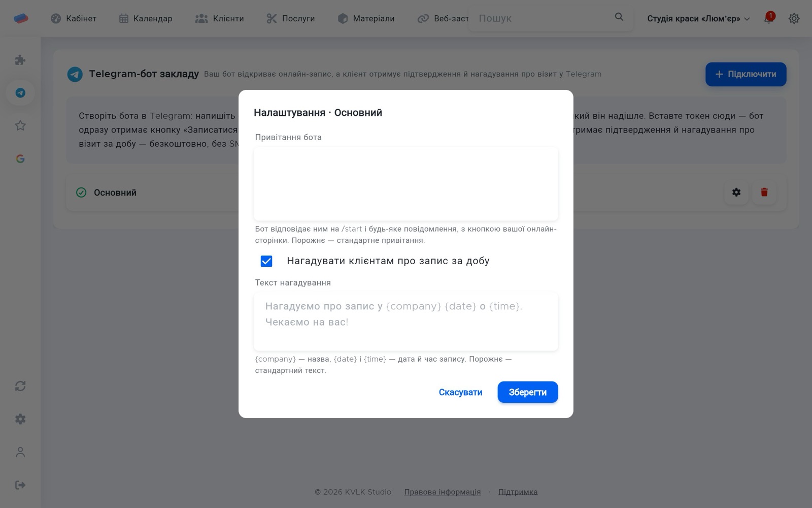Click the © 2026 KVLK Studio text
812x508 pixels.
click(353, 492)
